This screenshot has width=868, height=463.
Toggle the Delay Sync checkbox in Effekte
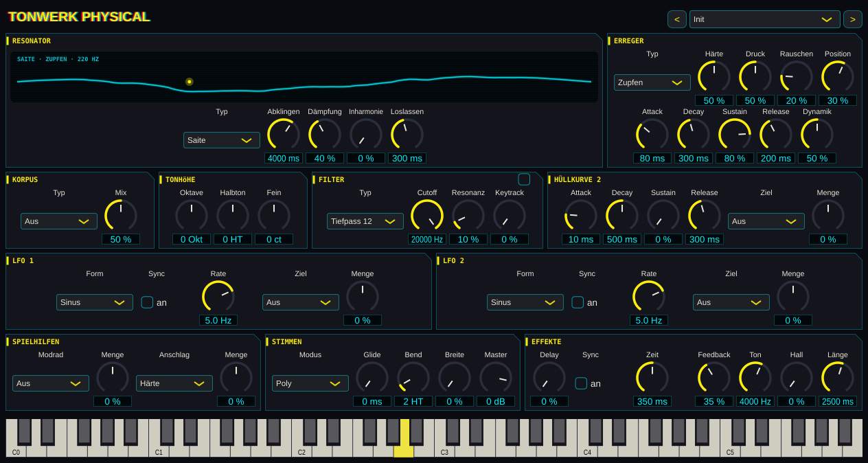coord(581,383)
